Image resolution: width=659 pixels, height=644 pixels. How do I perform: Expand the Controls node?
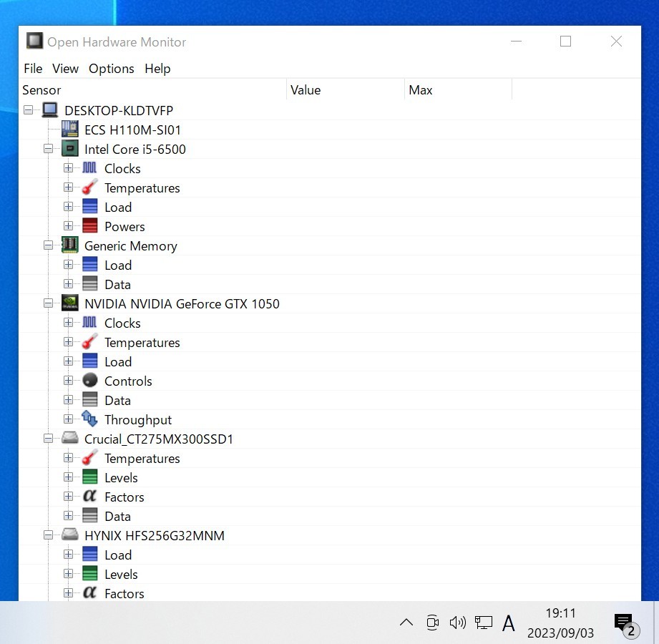point(68,381)
